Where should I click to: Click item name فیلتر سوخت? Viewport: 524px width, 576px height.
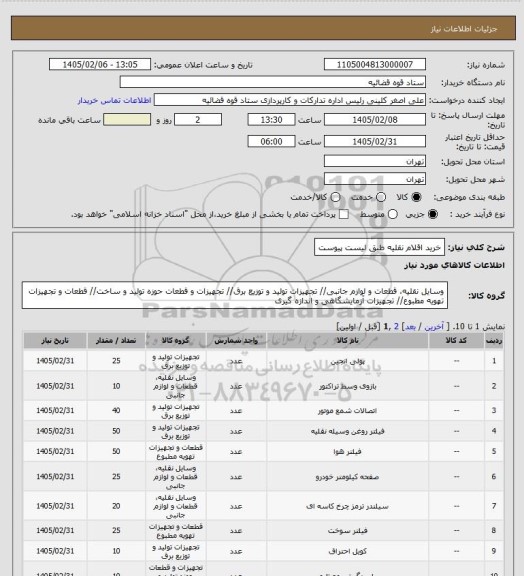tap(347, 531)
